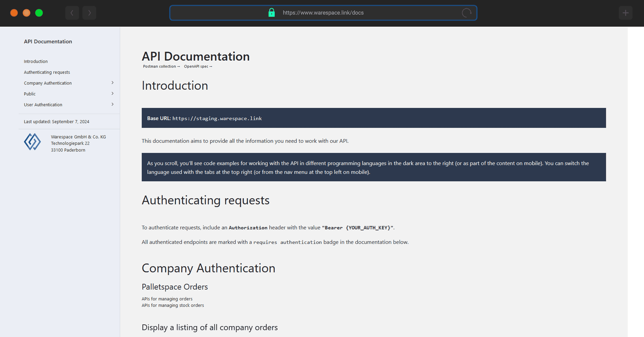This screenshot has width=644, height=337.
Task: Open Authenticating requests in the sidebar
Action: coord(47,72)
